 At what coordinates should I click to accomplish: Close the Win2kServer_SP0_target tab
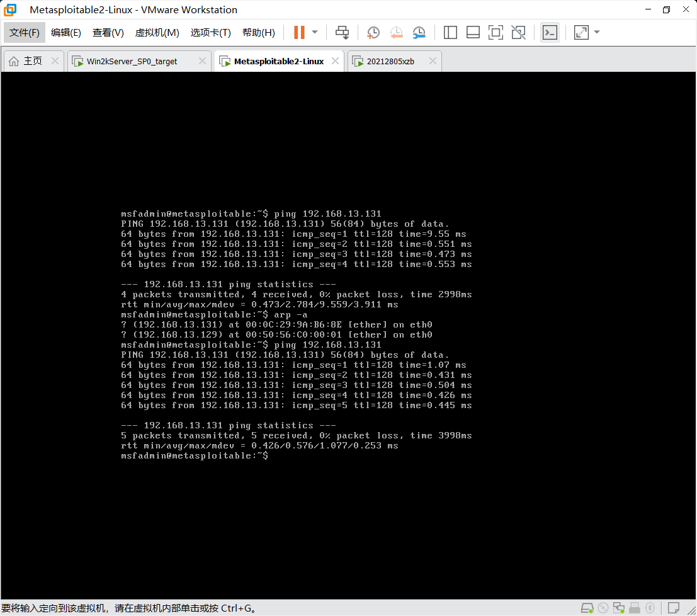202,61
